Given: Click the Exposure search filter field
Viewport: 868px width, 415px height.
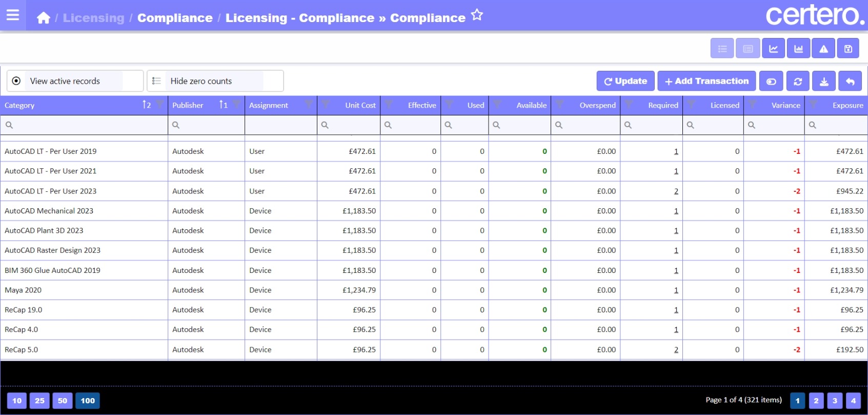Looking at the screenshot, I should point(836,125).
